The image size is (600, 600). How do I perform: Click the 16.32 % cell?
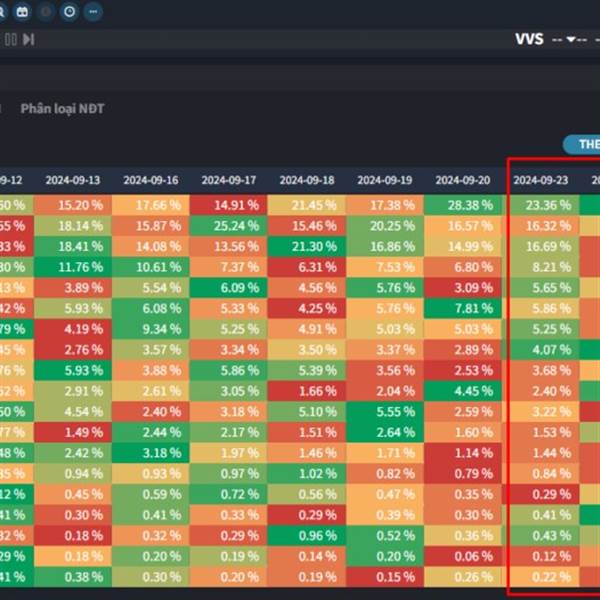click(x=541, y=226)
